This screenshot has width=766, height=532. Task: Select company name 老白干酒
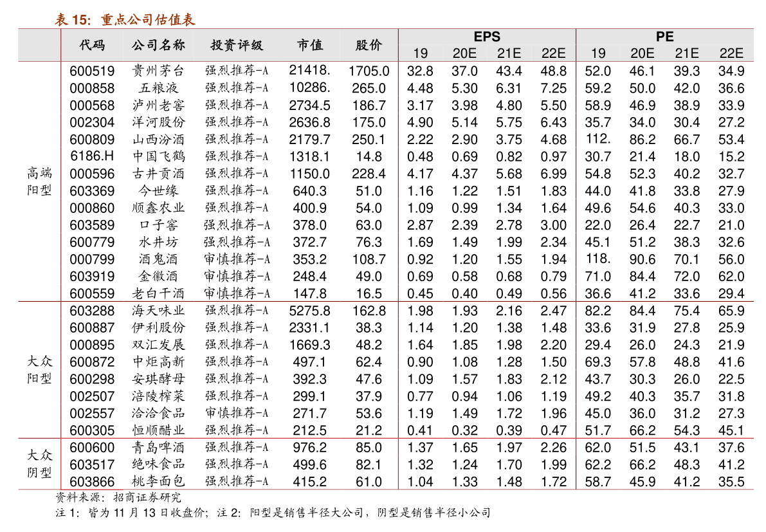pos(158,293)
